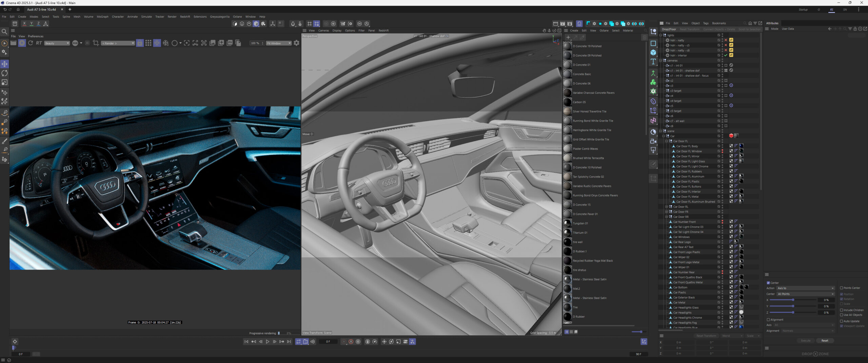Collapse the Car Door FL hierarchy
The height and width of the screenshot is (363, 868).
point(666,141)
